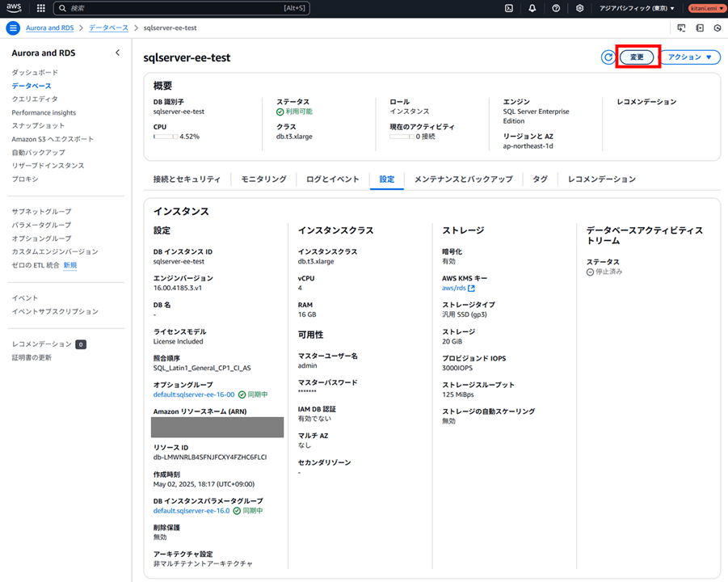Click the clock icon in breadcrumb bar
728x582 pixels.
click(717, 27)
